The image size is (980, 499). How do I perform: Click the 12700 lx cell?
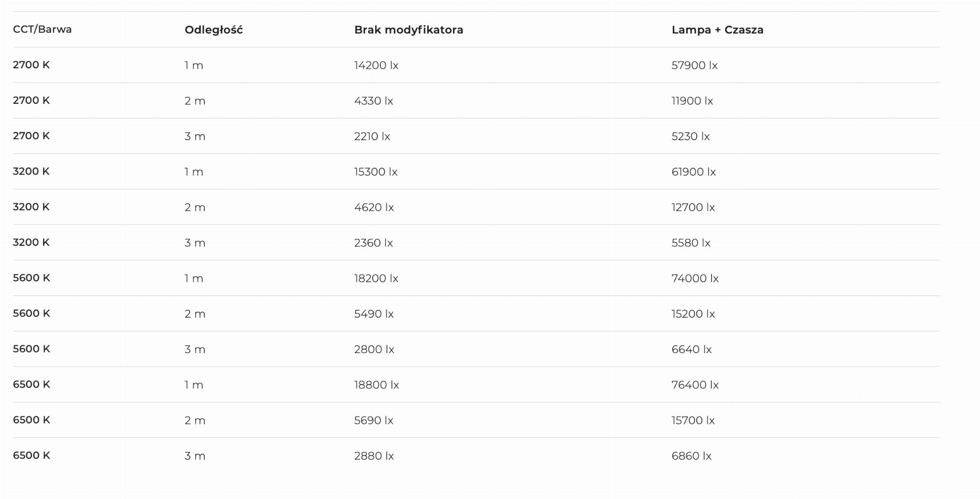[x=693, y=207]
